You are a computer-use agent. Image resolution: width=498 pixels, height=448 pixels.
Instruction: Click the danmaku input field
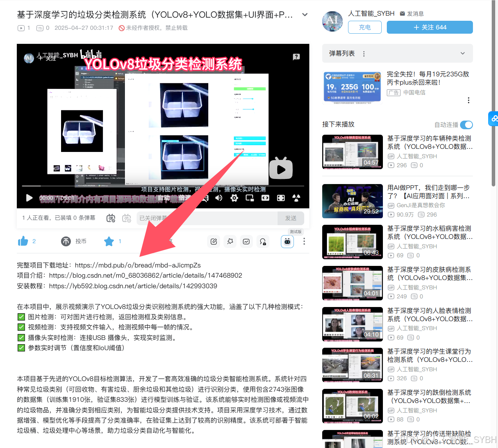point(207,218)
